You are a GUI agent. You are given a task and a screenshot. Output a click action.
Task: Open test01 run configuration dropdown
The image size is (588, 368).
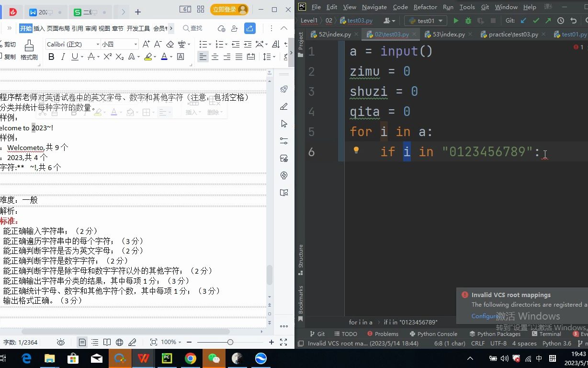point(426,21)
